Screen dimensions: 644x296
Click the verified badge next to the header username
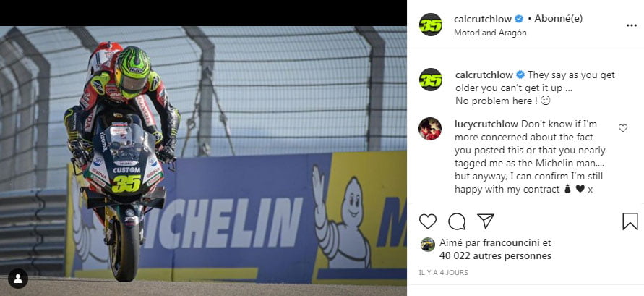pos(519,19)
